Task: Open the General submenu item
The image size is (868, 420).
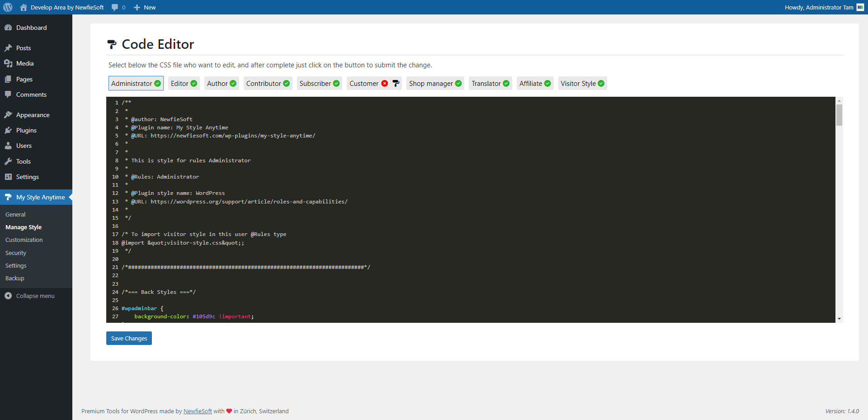Action: [15, 214]
